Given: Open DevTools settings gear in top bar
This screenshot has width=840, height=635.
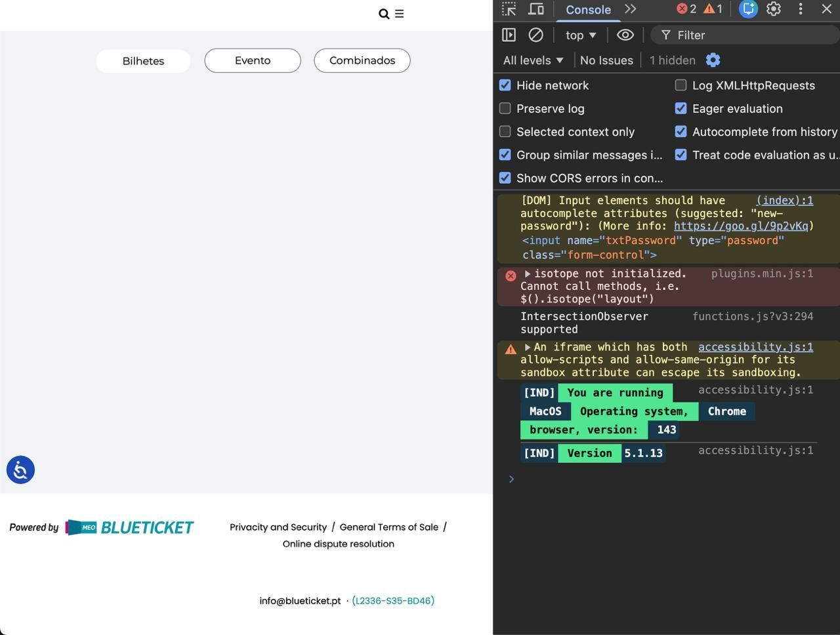Looking at the screenshot, I should click(x=774, y=9).
